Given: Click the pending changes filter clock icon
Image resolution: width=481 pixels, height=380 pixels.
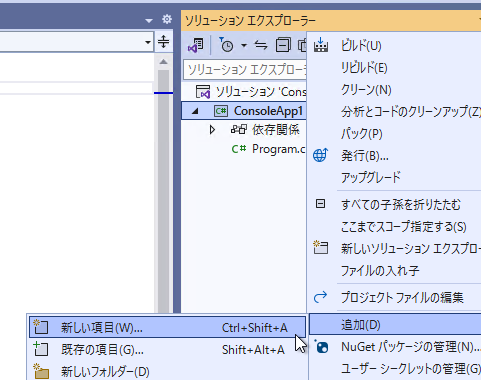Looking at the screenshot, I should (226, 45).
